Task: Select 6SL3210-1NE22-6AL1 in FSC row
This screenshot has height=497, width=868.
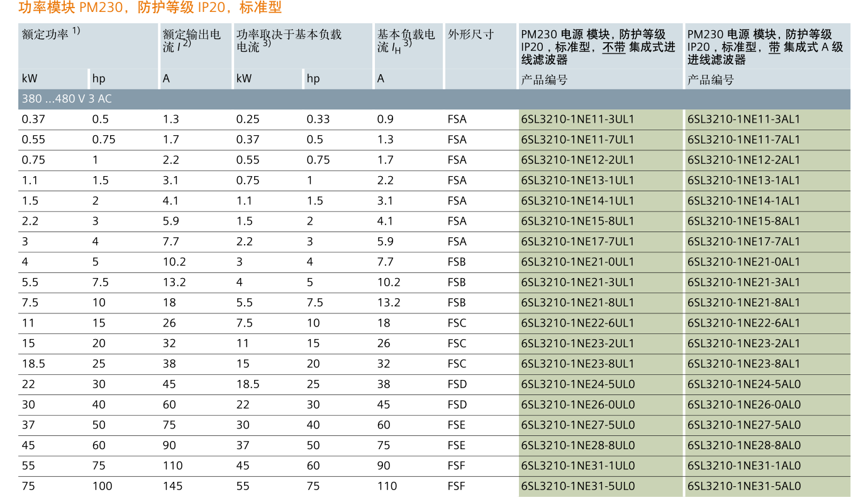Action: click(x=744, y=323)
